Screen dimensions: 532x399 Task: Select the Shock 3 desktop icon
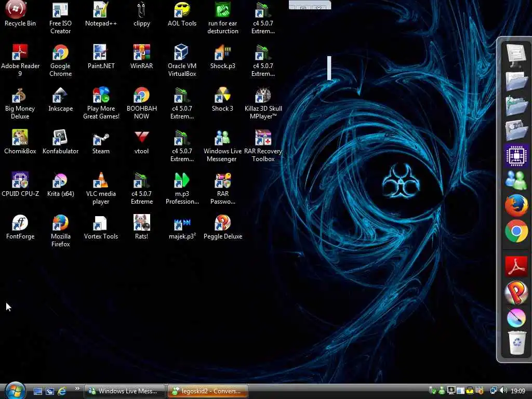222,99
